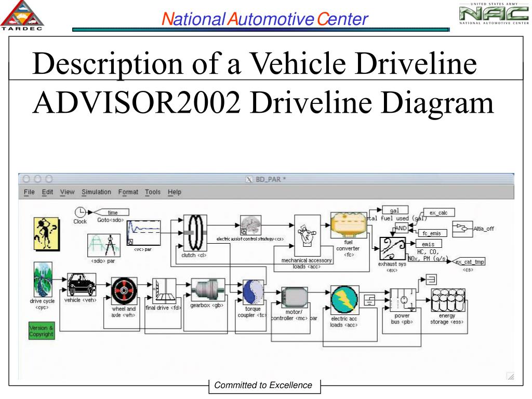Click the TARDEC logo
The image size is (532, 399).
(22, 16)
